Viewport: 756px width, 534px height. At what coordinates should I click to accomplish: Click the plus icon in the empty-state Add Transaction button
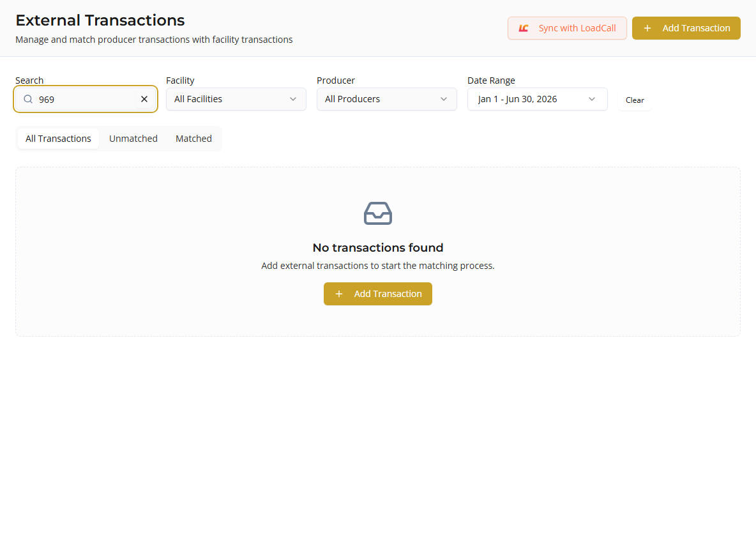pyautogui.click(x=339, y=294)
